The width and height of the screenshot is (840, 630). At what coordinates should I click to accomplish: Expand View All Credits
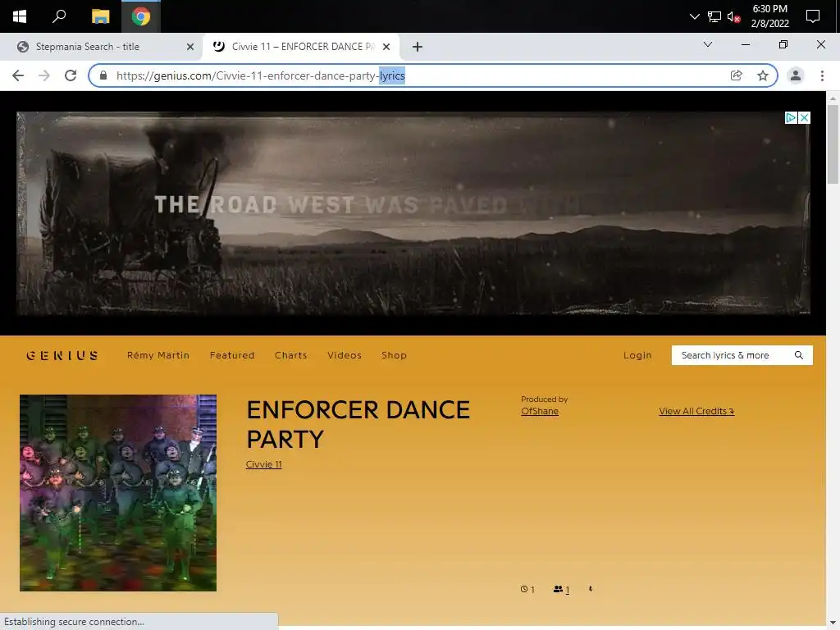[696, 412]
